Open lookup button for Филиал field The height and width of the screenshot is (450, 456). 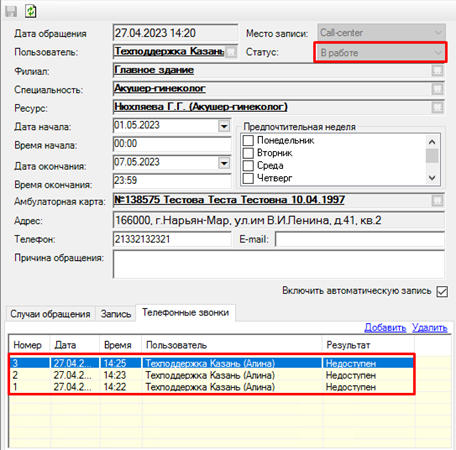437,70
